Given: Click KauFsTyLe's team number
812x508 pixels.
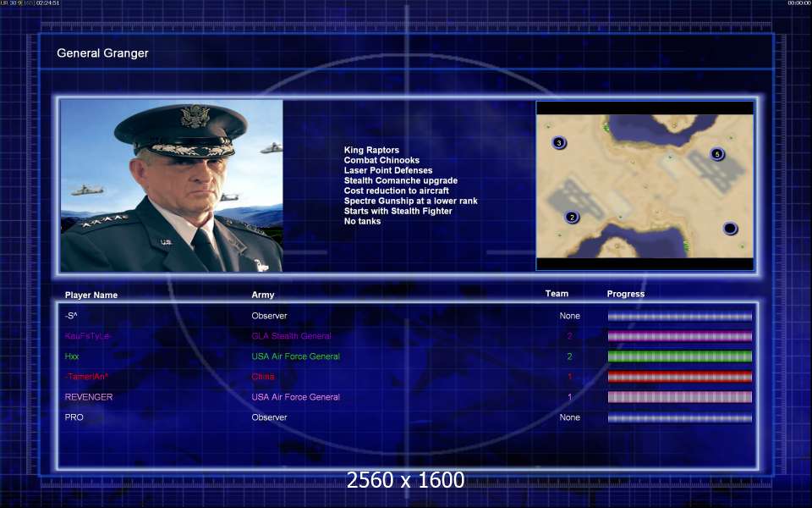Looking at the screenshot, I should (569, 336).
